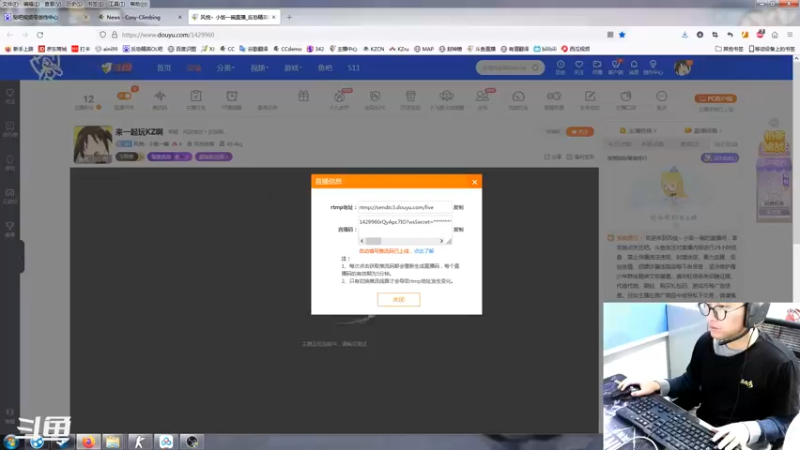Screen dimensions: 800x450
Task: Open browser downloads arrow icon
Action: [685, 35]
